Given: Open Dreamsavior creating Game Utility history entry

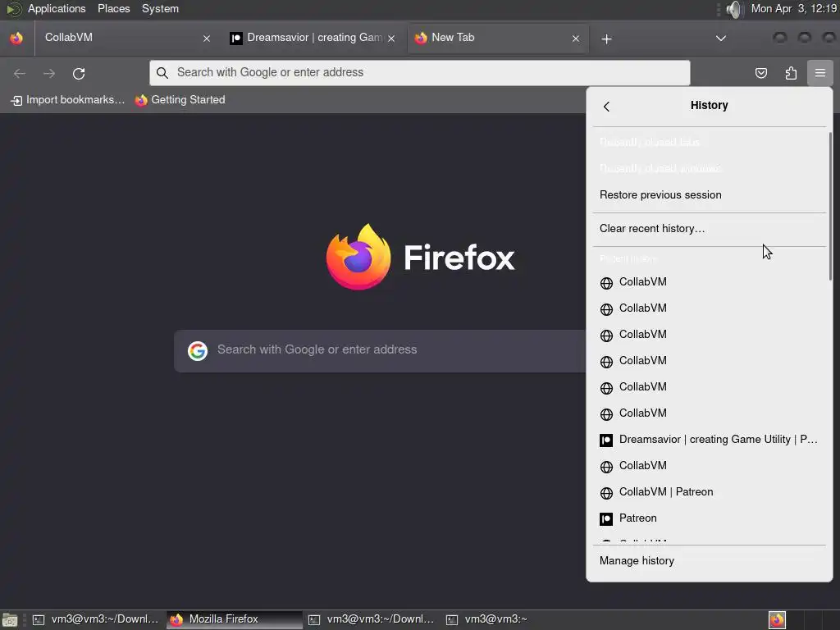Looking at the screenshot, I should coord(710,440).
